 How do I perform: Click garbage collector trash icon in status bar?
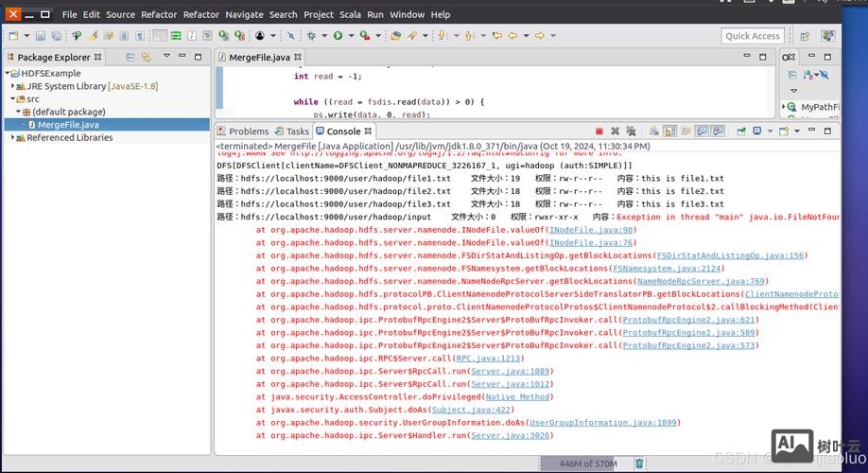(639, 464)
